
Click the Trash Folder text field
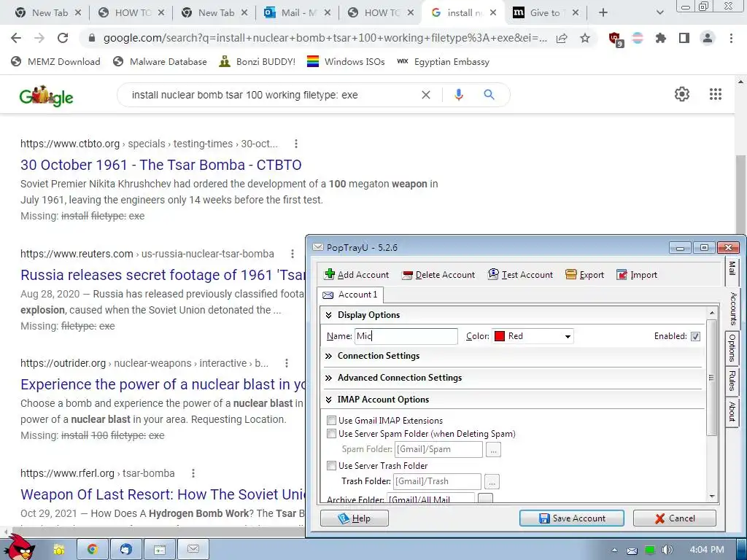coord(437,481)
